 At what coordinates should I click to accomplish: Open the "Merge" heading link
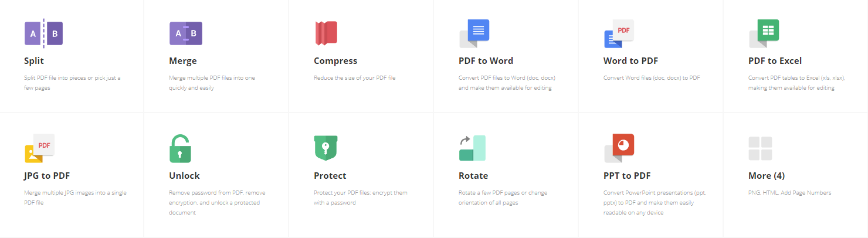(183, 61)
